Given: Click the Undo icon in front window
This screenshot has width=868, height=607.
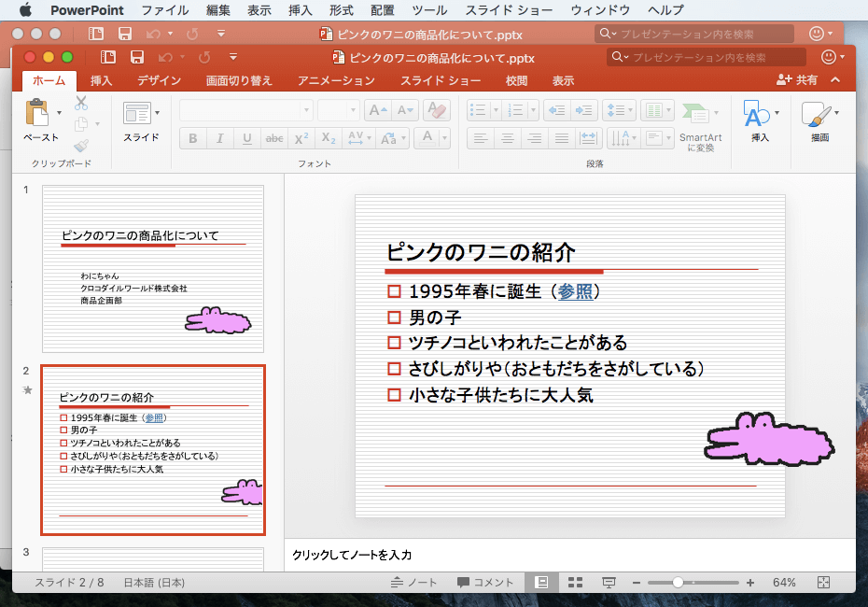Looking at the screenshot, I should click(x=165, y=57).
